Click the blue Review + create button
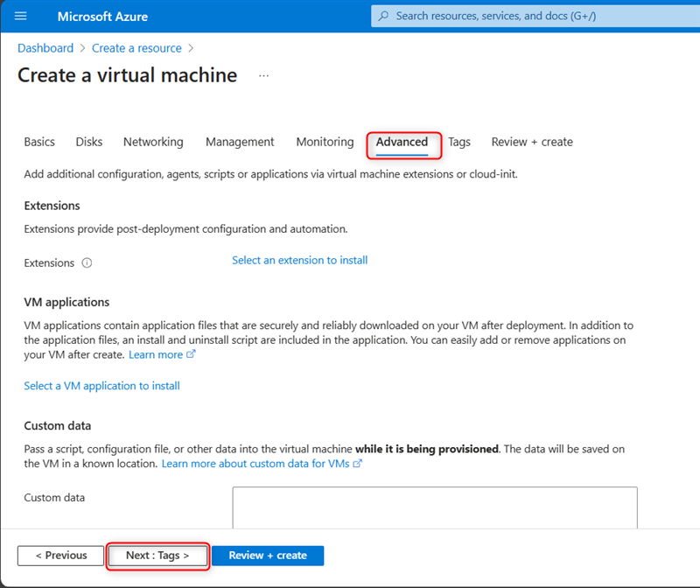This screenshot has height=588, width=700. (268, 556)
